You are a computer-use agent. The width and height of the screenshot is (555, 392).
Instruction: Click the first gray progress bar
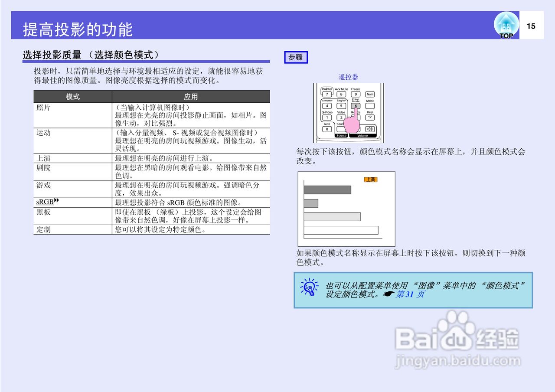327,189
